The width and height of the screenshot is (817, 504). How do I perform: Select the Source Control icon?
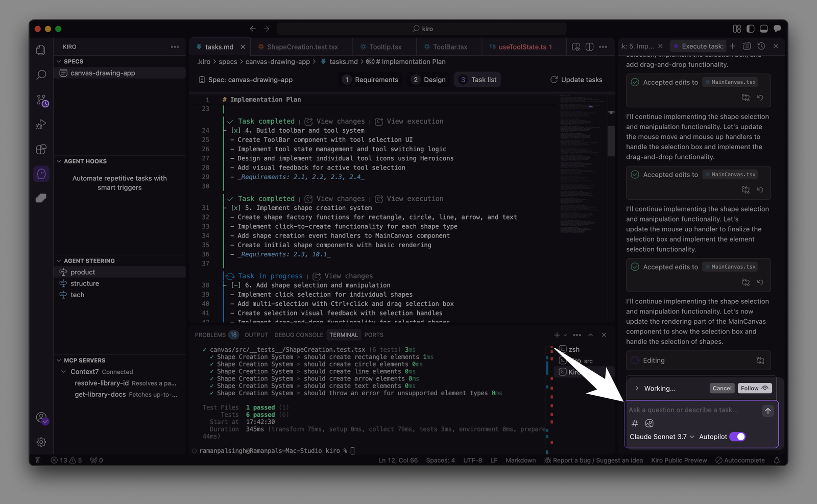(x=41, y=100)
